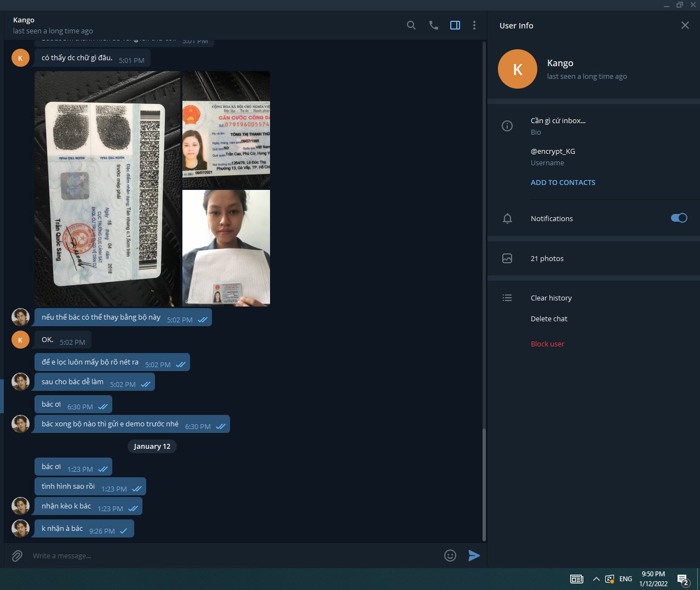This screenshot has height=590, width=700.
Task: Click message 'bác xong bộ nào thì gửi e demo trước nhé'
Action: click(x=132, y=424)
